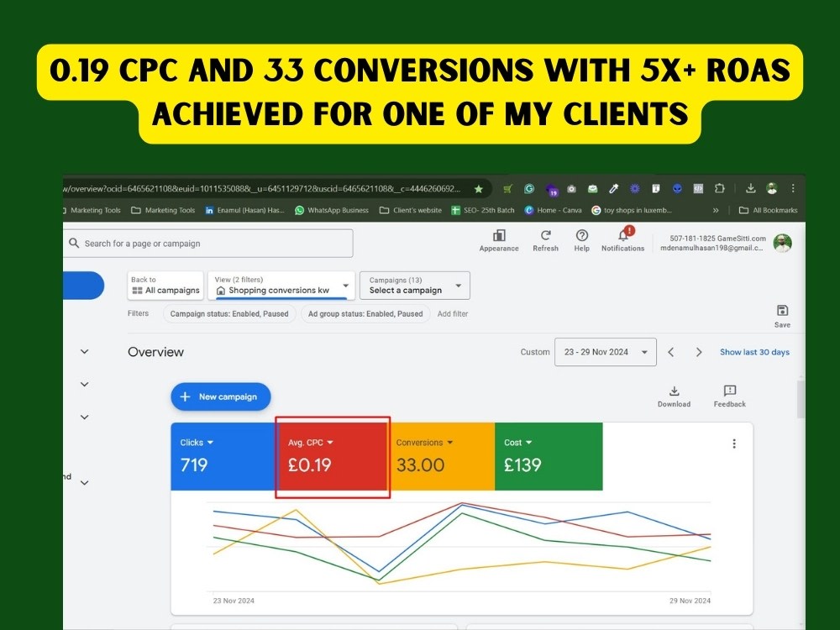This screenshot has width=840, height=630.
Task: Open WhatsApp Business bookmark
Action: click(x=332, y=210)
